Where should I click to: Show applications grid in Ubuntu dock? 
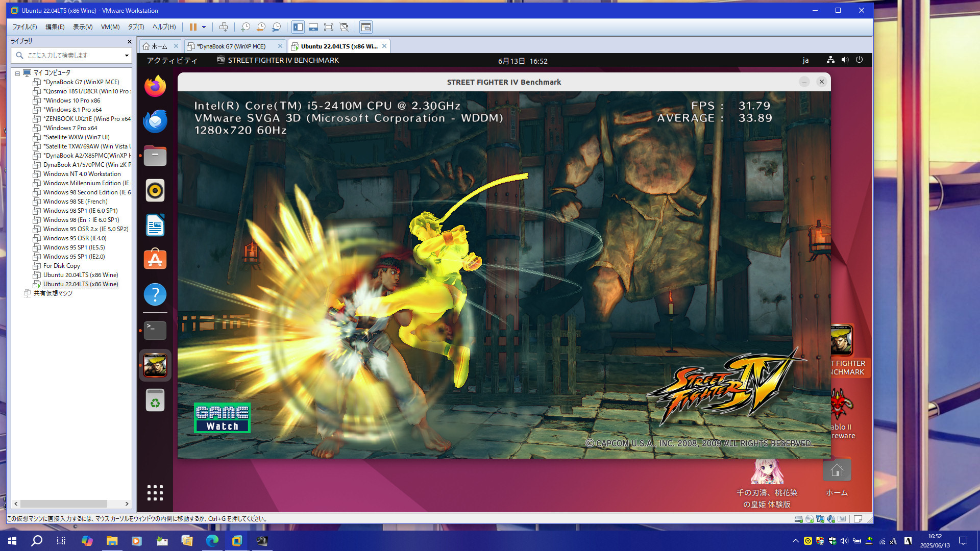[155, 492]
